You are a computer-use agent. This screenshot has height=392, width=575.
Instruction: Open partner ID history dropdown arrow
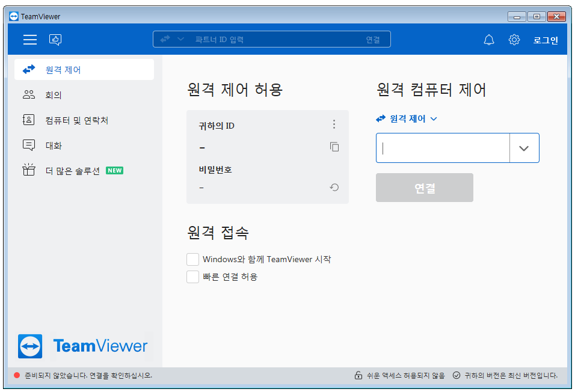pyautogui.click(x=524, y=148)
